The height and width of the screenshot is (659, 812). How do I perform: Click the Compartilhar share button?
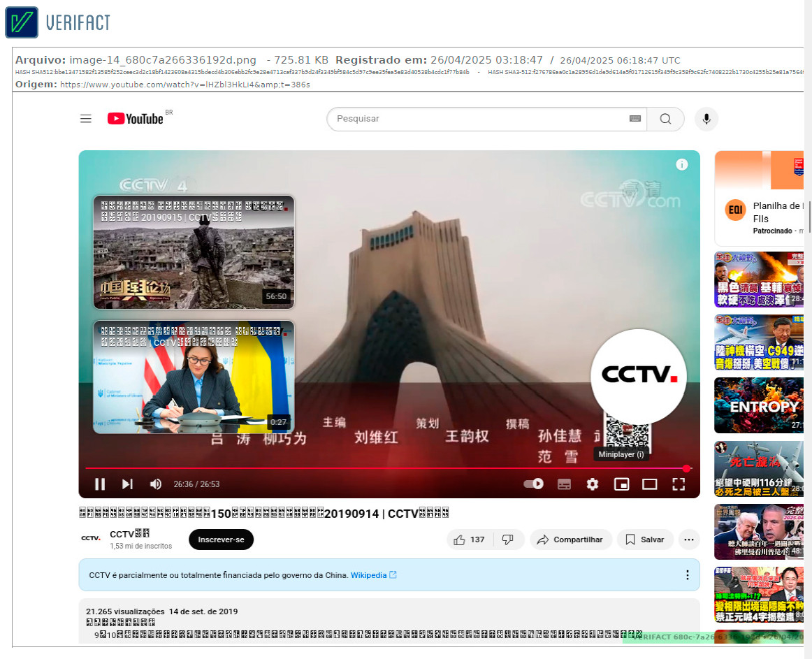(570, 539)
